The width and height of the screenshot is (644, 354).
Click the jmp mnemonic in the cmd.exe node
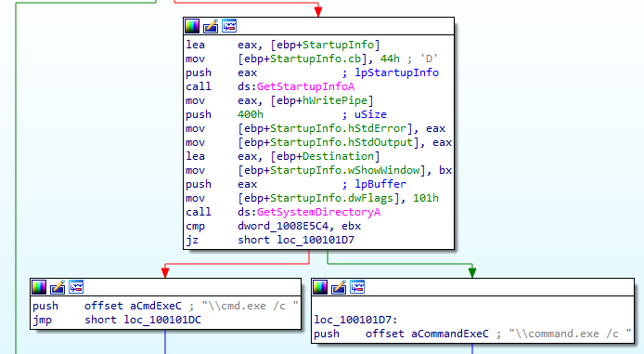[43, 320]
